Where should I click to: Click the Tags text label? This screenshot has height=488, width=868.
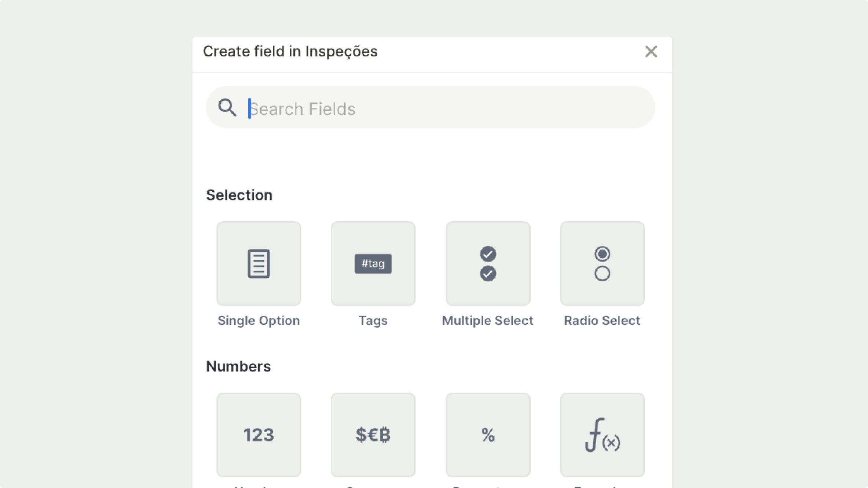373,321
